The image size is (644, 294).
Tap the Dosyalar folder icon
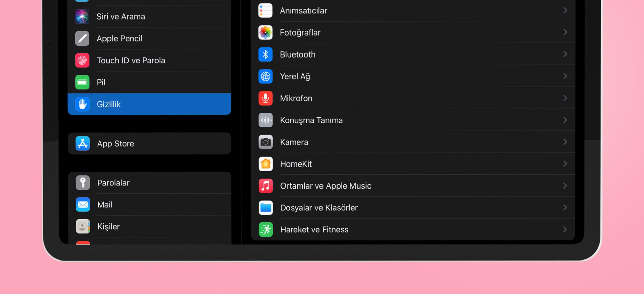point(265,208)
